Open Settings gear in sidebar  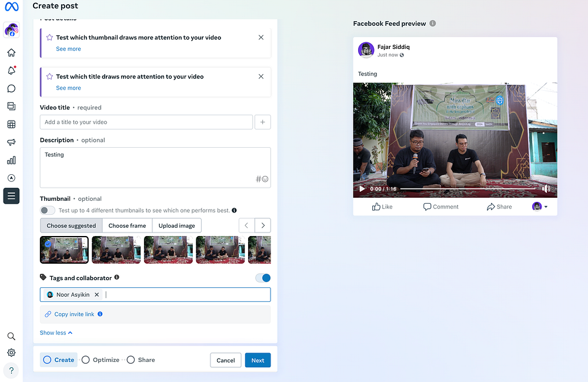(11, 353)
